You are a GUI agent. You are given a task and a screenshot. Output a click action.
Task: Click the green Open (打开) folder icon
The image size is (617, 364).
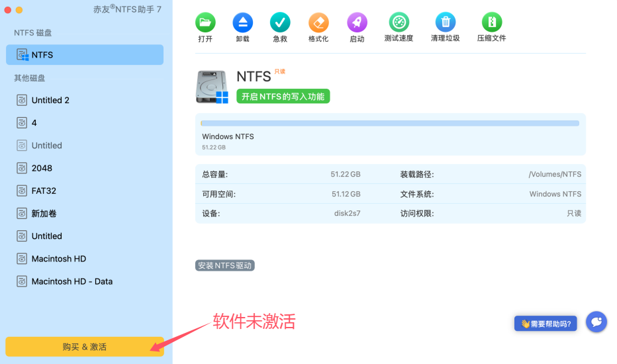205,23
